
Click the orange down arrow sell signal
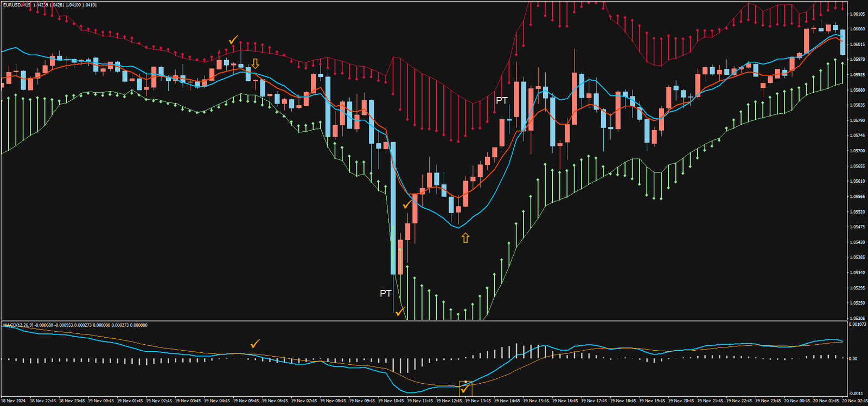(255, 64)
